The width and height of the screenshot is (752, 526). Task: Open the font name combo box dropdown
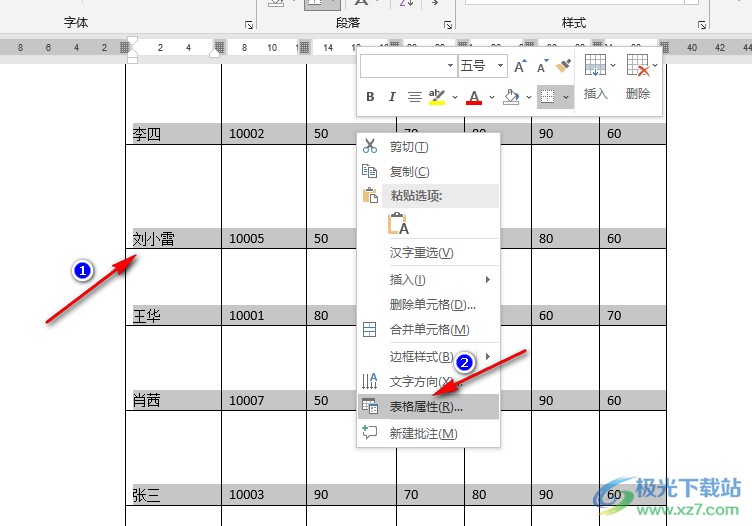click(450, 66)
